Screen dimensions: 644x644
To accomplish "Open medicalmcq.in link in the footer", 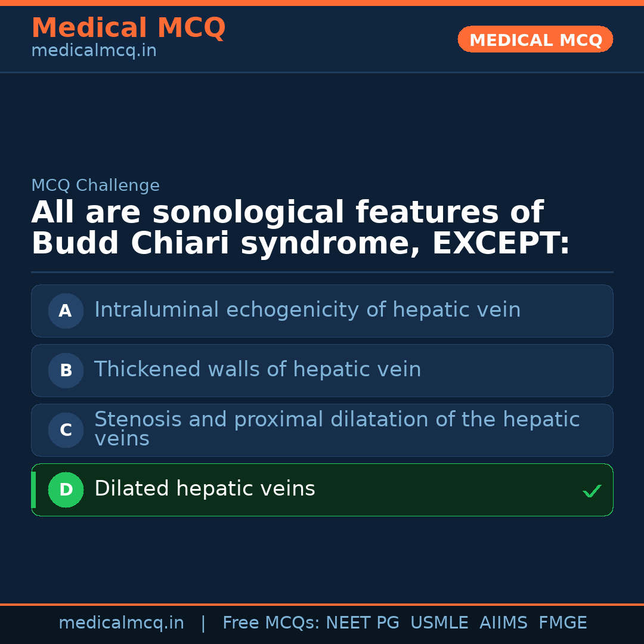I will click(x=121, y=623).
